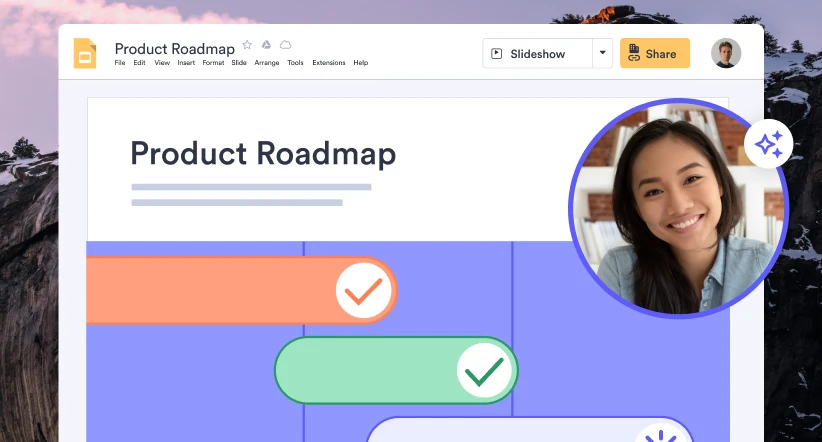This screenshot has width=822, height=442.
Task: Star the Product Roadmap document
Action: [247, 45]
